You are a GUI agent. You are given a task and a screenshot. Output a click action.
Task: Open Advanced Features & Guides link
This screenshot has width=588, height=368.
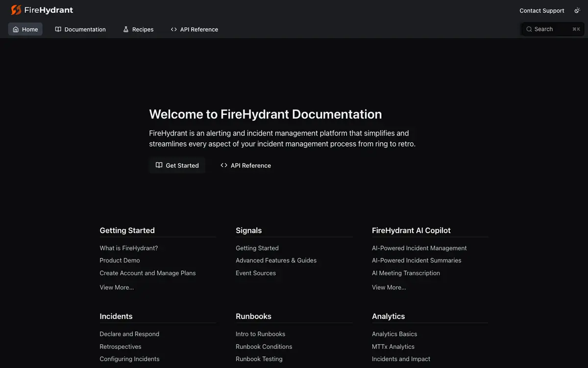pos(276,261)
